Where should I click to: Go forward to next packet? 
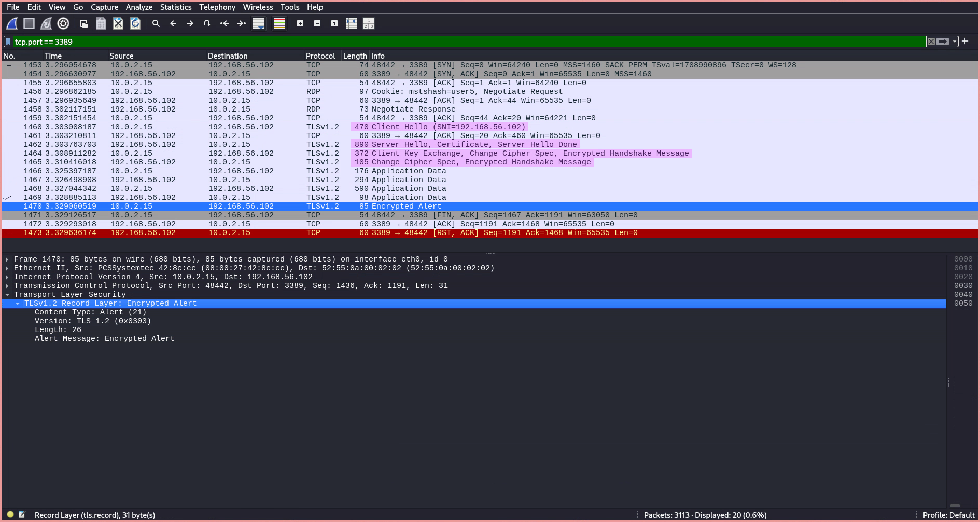point(190,23)
